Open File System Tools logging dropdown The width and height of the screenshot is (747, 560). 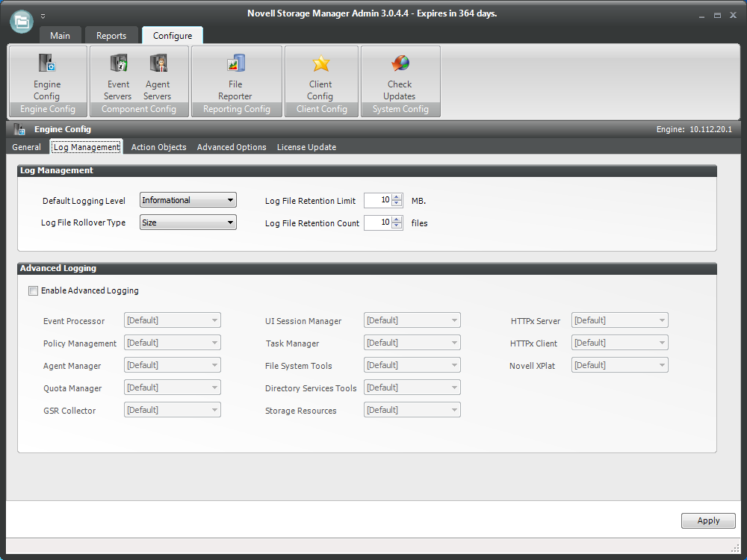tap(412, 365)
